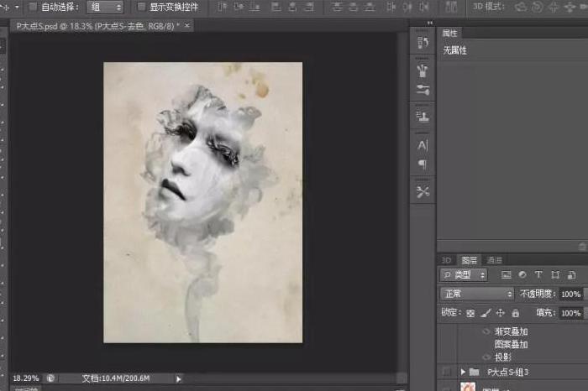Hide the 渐变叠加 effect eye icon
Viewport: 588px width, 391px height.
click(486, 331)
